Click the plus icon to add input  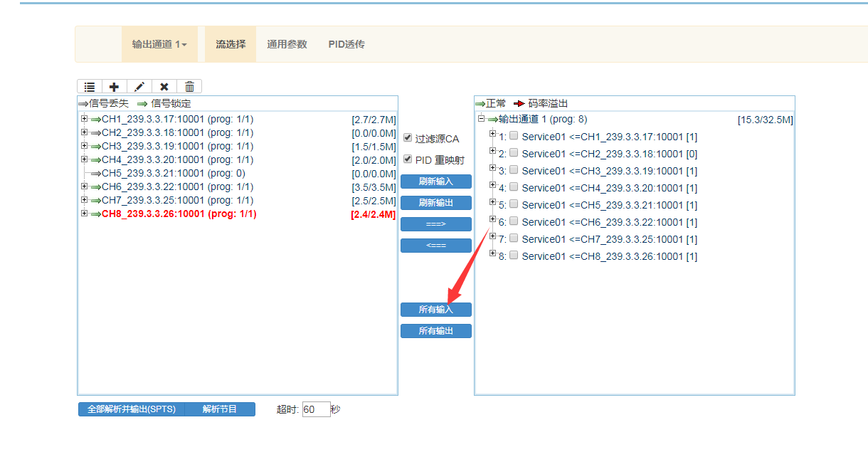point(114,87)
